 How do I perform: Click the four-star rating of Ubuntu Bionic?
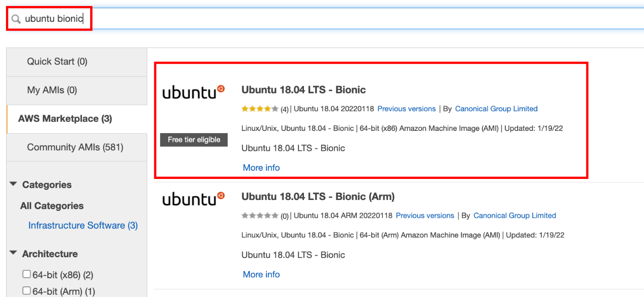(x=260, y=109)
